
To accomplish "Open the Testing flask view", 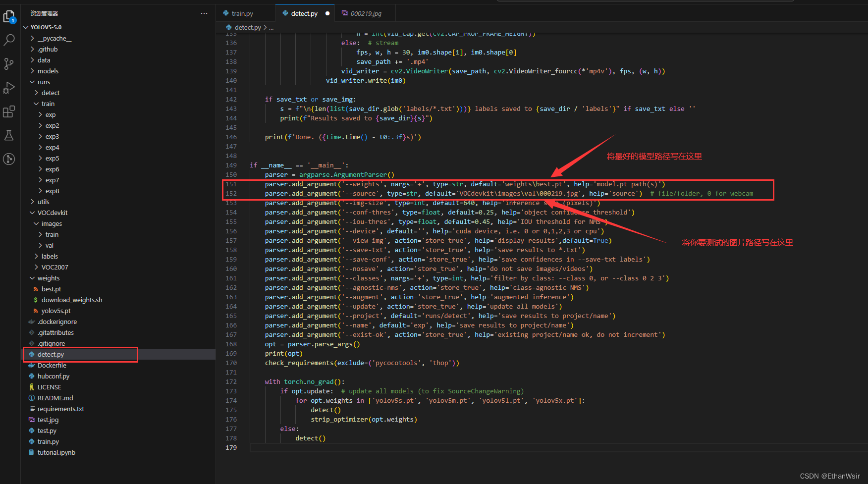I will [x=9, y=135].
